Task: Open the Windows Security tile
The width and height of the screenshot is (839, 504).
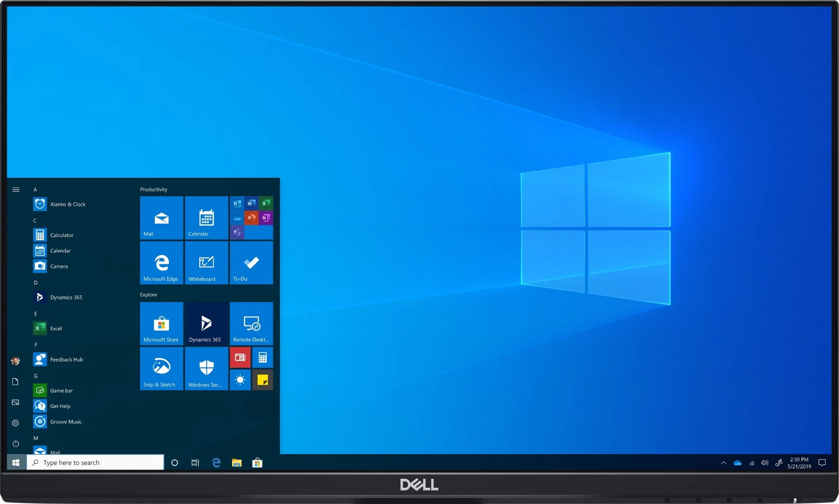Action: (206, 368)
